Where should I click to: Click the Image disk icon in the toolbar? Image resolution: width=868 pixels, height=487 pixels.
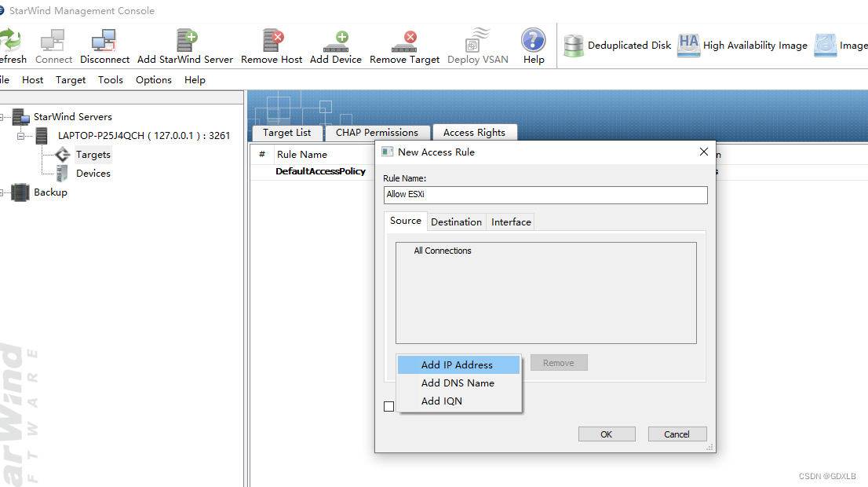pyautogui.click(x=825, y=46)
